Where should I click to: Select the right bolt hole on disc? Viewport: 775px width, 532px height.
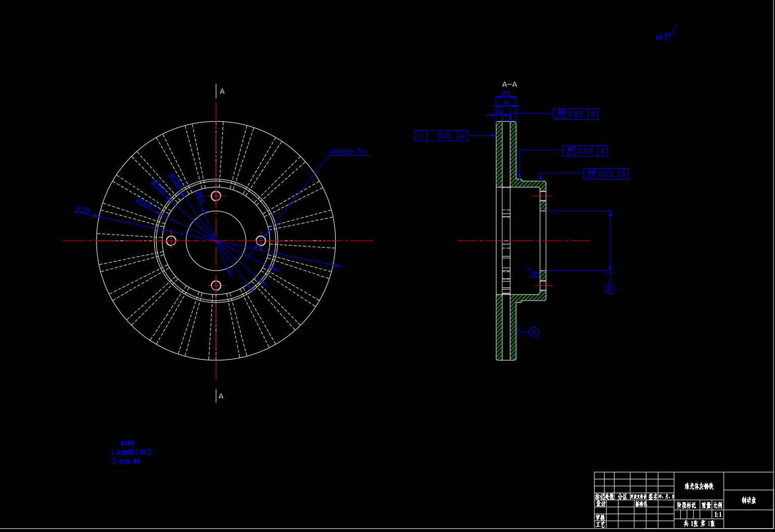coord(261,240)
